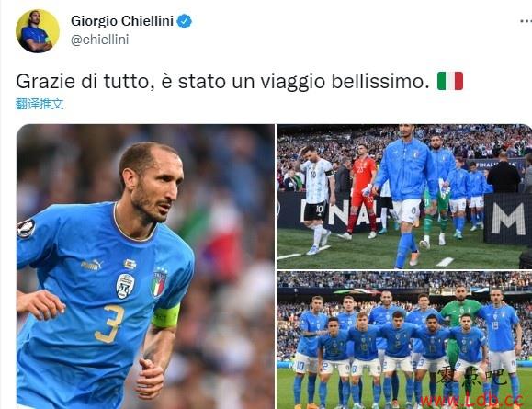Image resolution: width=532 pixels, height=409 pixels.
Task: Click the gold number 3 on the jersey
Action: coord(110,324)
